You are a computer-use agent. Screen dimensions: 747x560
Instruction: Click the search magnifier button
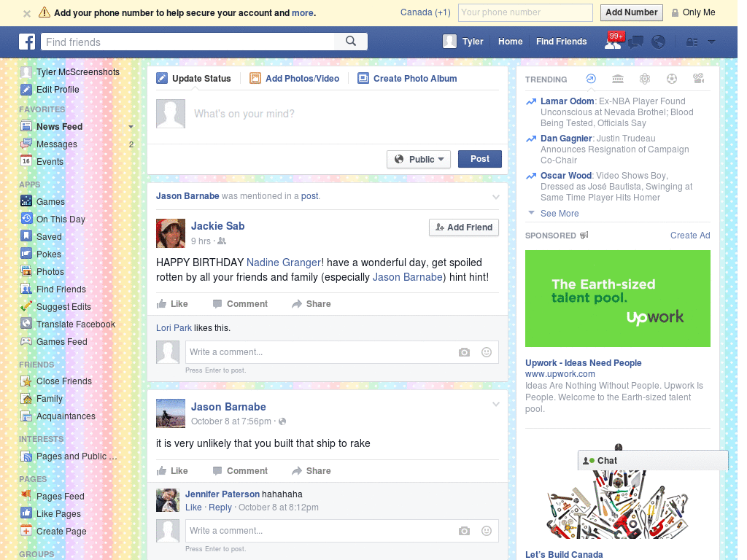[x=351, y=42]
